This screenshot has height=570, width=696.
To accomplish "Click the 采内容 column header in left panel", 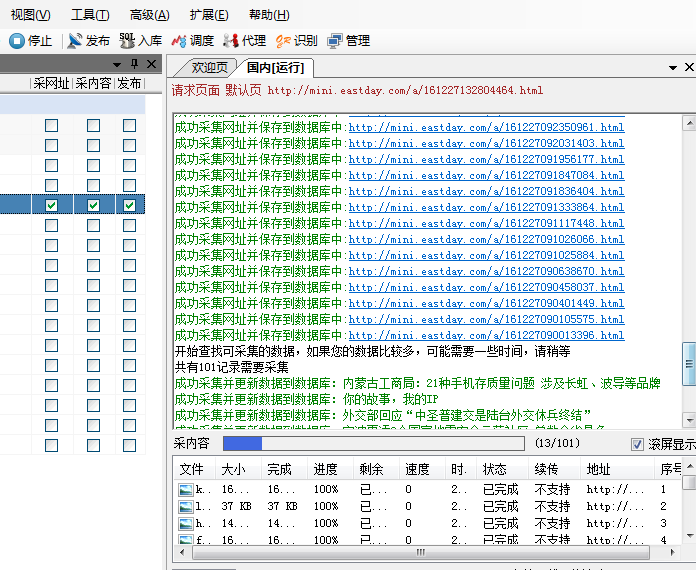I will [93, 83].
